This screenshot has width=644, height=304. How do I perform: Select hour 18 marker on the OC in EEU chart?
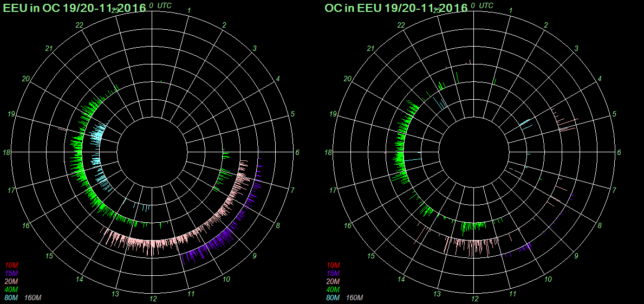(328, 153)
